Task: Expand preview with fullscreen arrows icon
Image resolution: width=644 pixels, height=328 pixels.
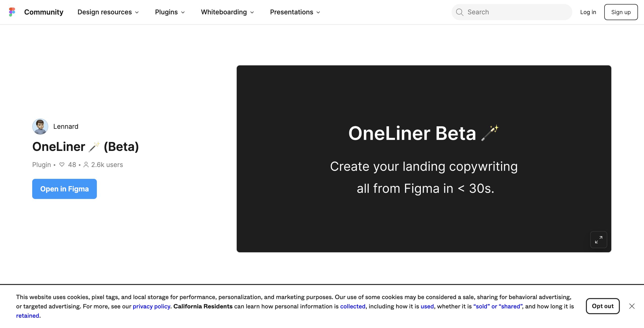Action: click(x=598, y=240)
